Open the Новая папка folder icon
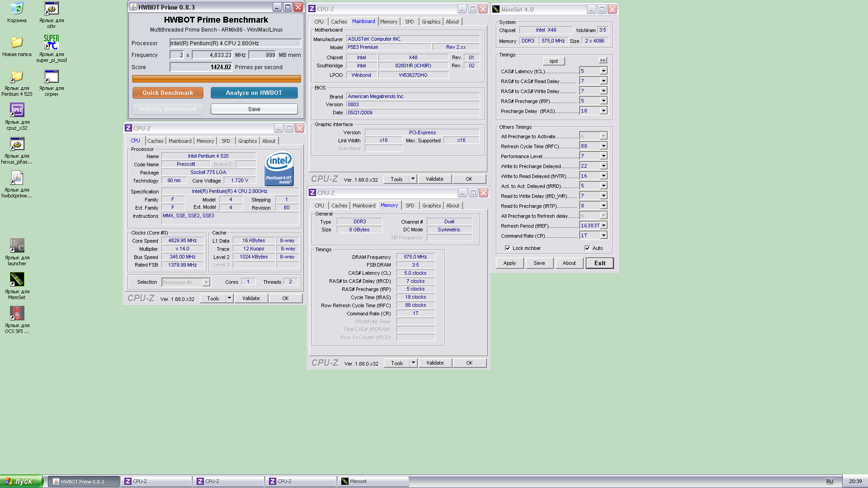 tap(17, 42)
